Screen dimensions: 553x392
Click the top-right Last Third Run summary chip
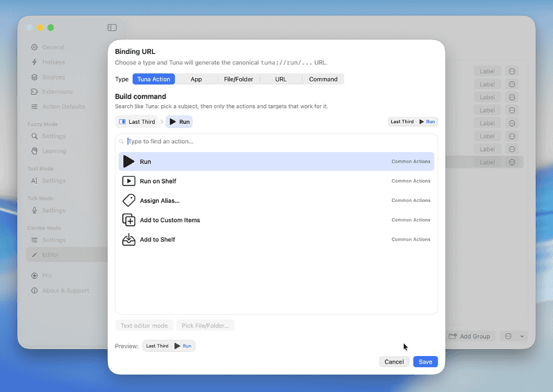[x=413, y=122]
